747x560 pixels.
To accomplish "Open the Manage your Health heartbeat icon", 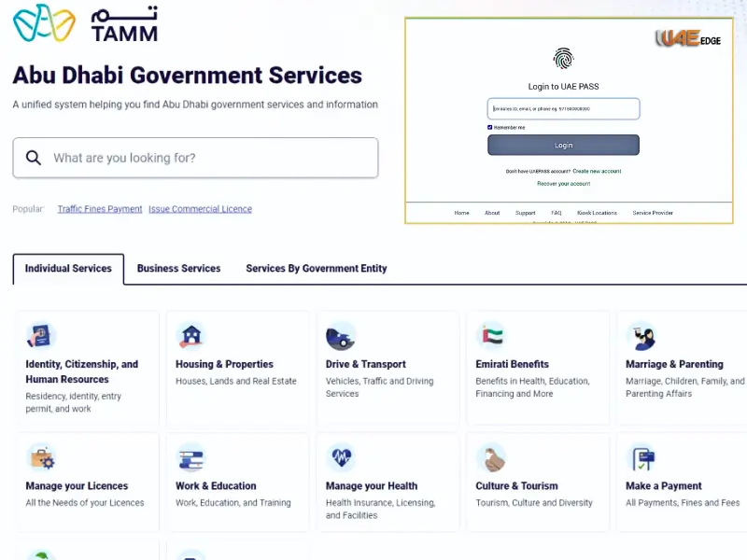I will (x=341, y=457).
